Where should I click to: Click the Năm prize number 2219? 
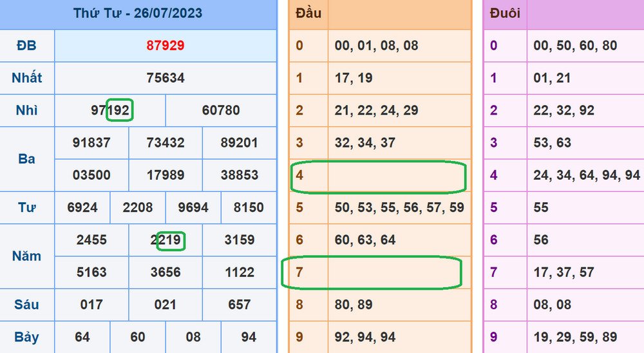[x=166, y=240]
